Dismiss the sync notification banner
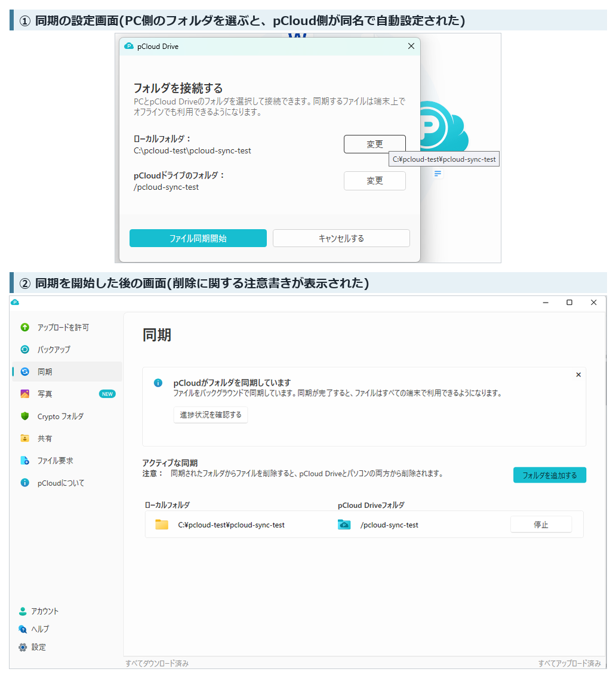616x678 pixels. point(578,374)
